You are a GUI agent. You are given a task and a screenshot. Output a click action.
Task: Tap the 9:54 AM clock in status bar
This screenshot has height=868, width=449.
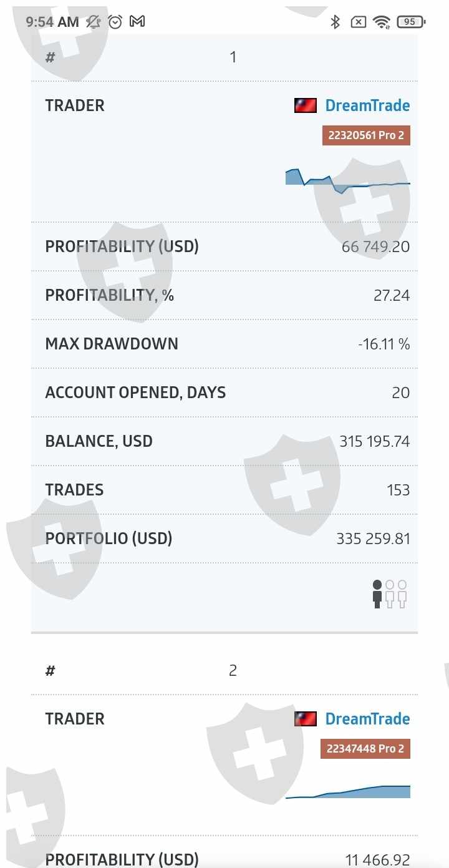(x=52, y=22)
